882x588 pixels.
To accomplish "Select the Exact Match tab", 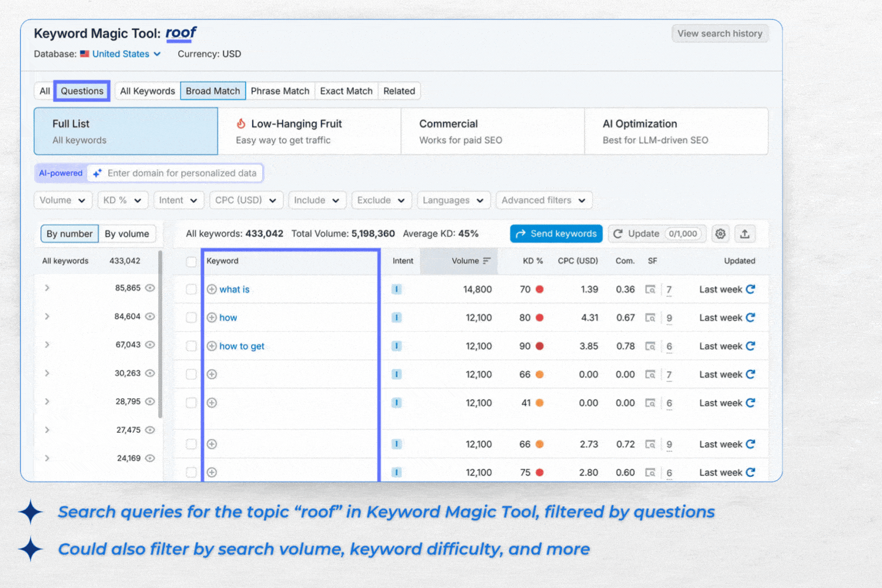I will 346,91.
